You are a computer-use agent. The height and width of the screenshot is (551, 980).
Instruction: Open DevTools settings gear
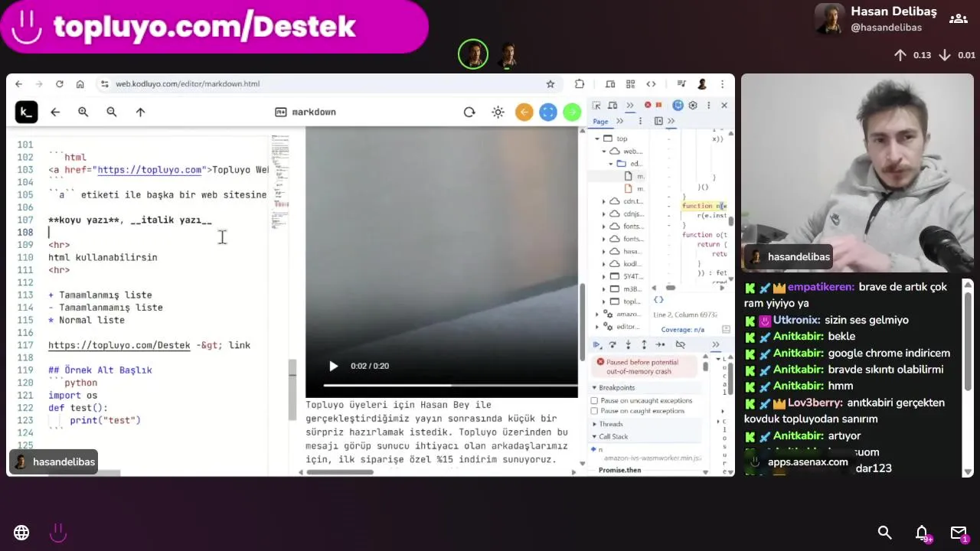click(x=693, y=106)
